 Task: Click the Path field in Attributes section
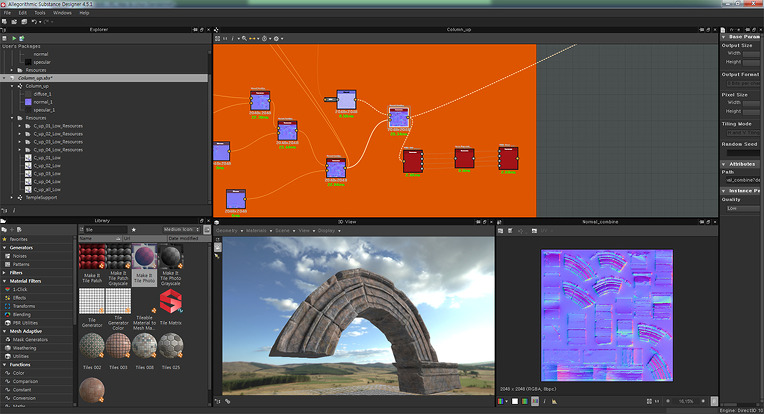(742, 180)
